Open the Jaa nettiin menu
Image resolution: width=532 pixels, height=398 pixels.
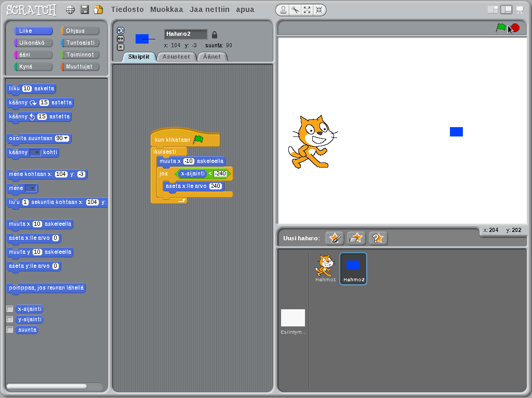click(x=209, y=9)
